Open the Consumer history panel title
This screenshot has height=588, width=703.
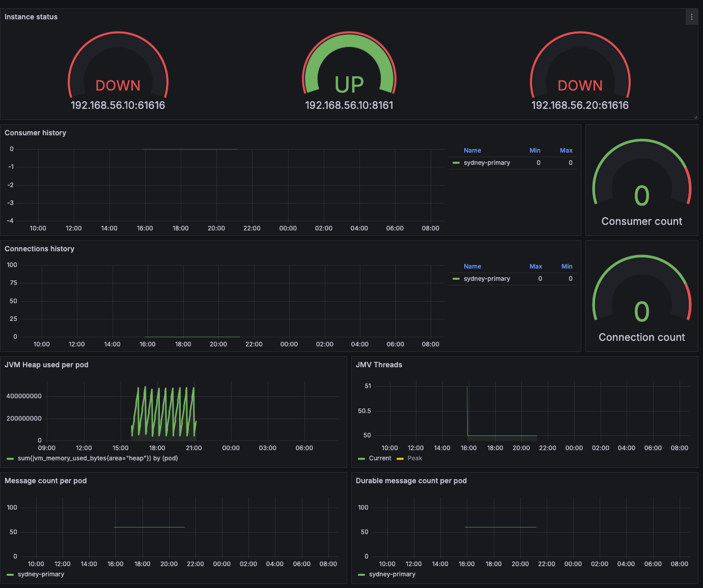coord(36,133)
